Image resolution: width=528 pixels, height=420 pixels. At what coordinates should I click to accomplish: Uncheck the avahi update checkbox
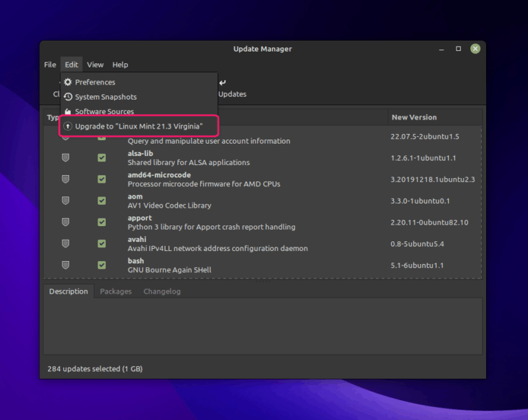click(102, 243)
